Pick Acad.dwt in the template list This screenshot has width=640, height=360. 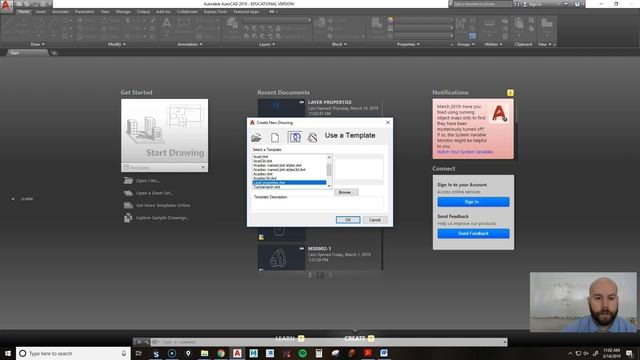point(289,157)
